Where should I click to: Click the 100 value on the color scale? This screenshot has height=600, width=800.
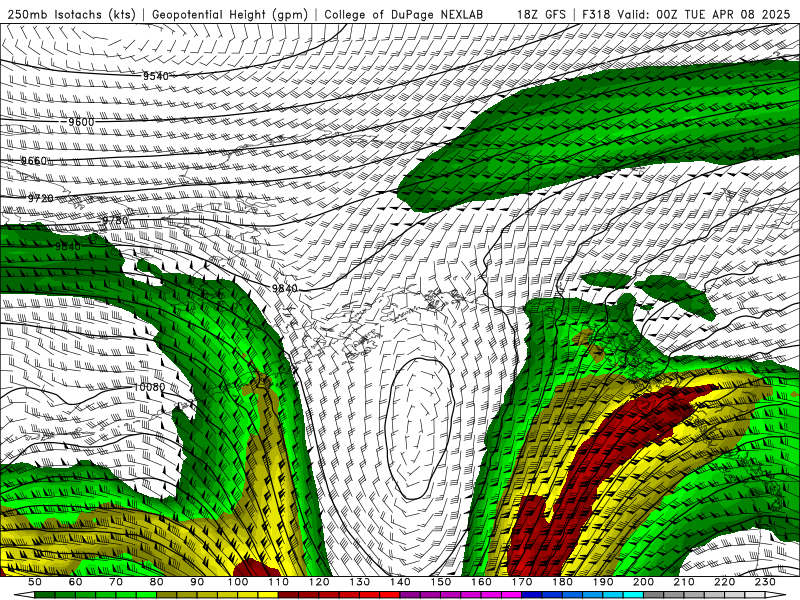[x=238, y=582]
